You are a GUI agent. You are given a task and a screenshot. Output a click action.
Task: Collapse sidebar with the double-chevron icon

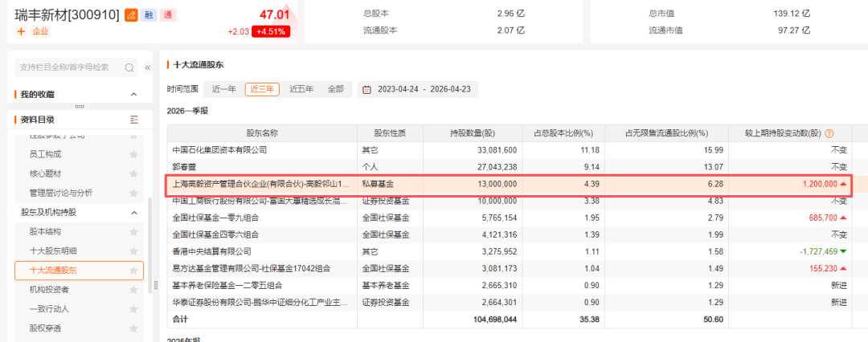(x=147, y=67)
